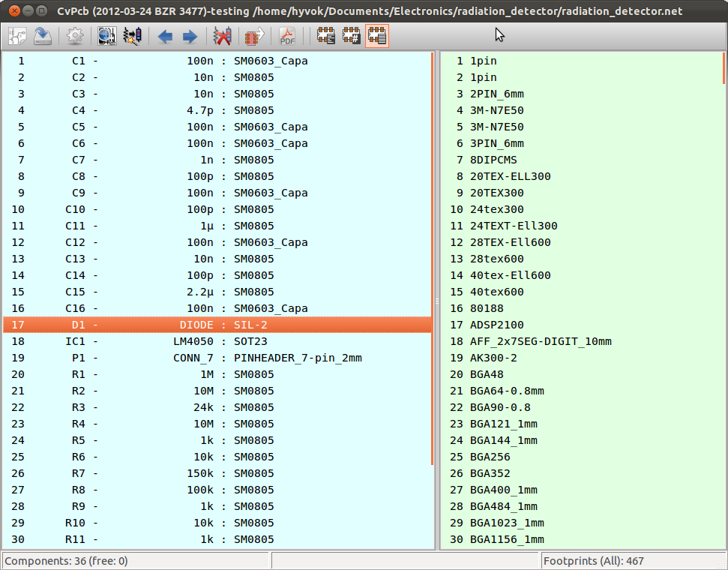Click the footprint list scrollbar
Image resolution: width=728 pixels, height=570 pixels.
click(724, 67)
